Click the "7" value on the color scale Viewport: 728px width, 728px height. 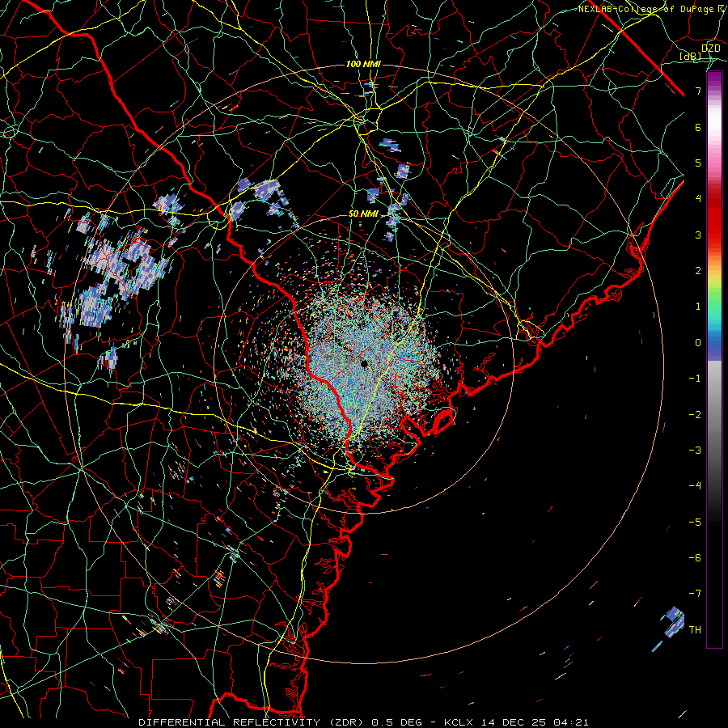(698, 91)
